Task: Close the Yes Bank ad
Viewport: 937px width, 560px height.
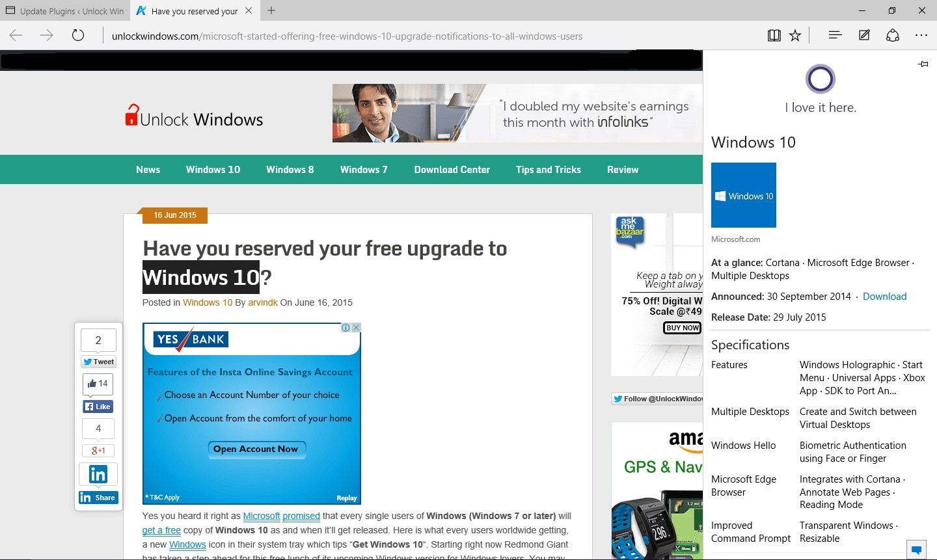Action: (x=356, y=328)
